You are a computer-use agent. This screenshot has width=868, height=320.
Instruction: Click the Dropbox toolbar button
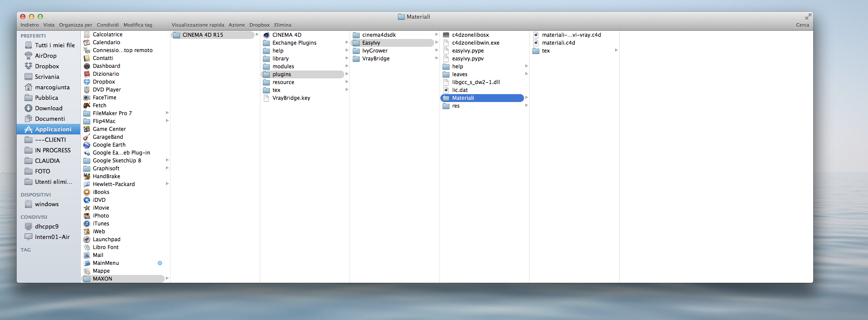259,25
